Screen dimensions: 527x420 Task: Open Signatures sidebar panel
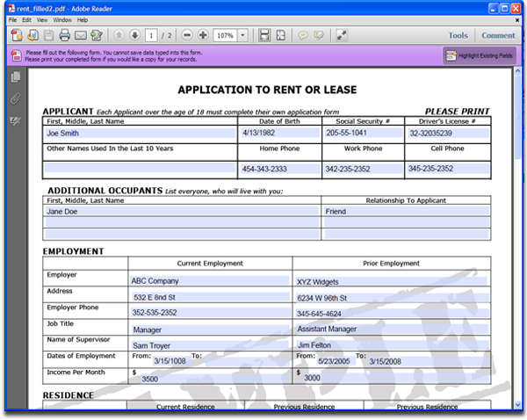16,121
